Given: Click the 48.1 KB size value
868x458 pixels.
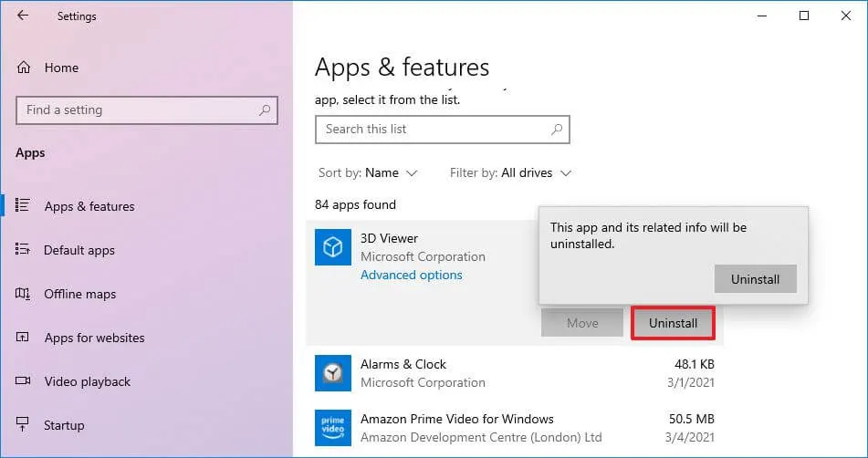Looking at the screenshot, I should click(x=695, y=364).
